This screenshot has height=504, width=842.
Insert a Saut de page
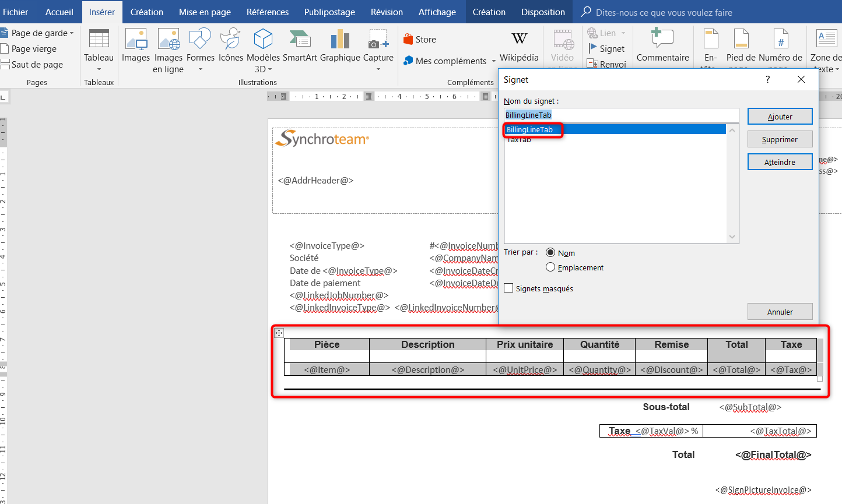click(32, 65)
